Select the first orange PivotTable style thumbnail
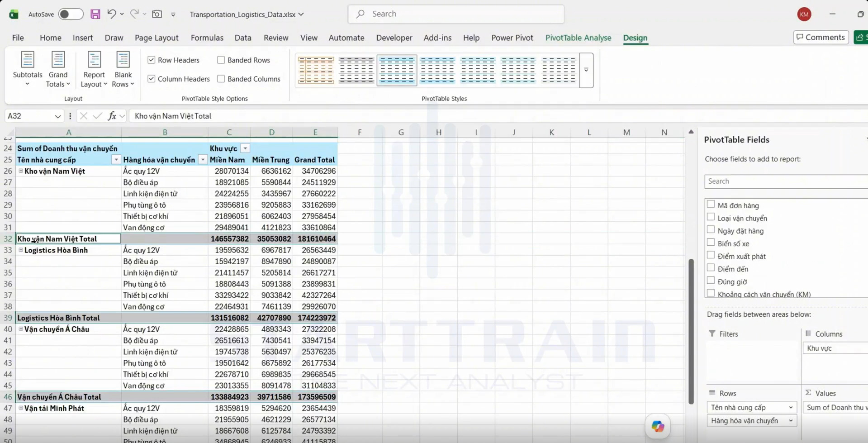The width and height of the screenshot is (868, 443). click(x=316, y=70)
